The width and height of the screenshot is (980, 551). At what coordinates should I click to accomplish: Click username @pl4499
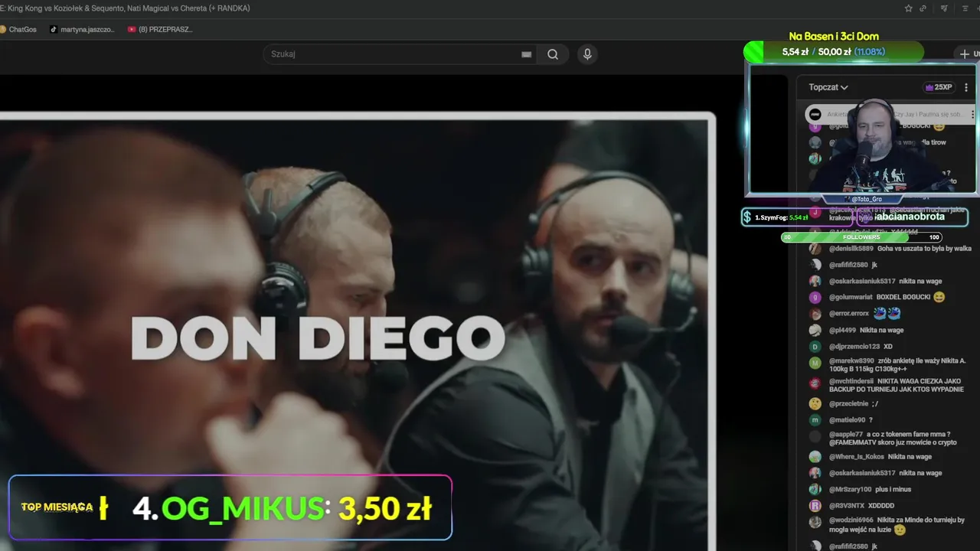842,330
